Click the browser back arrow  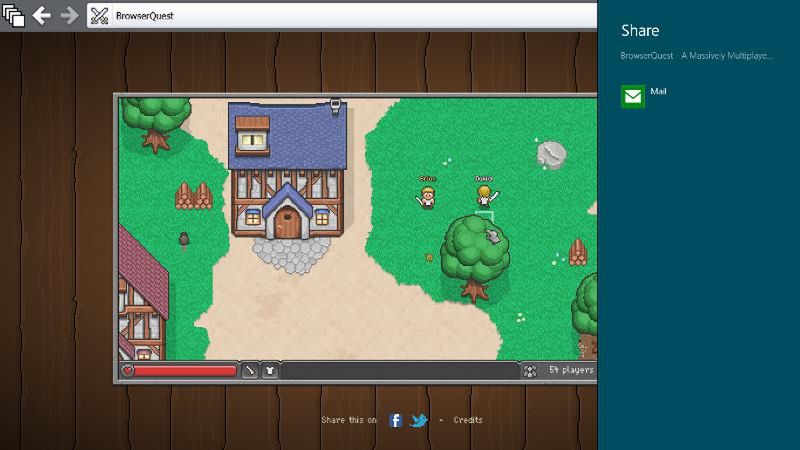click(41, 16)
